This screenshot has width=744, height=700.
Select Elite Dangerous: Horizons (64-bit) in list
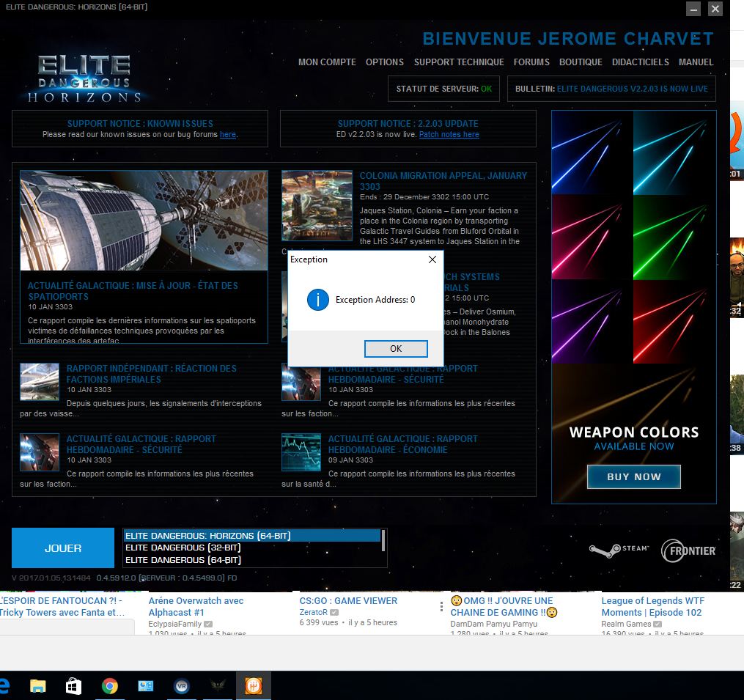[x=252, y=536]
